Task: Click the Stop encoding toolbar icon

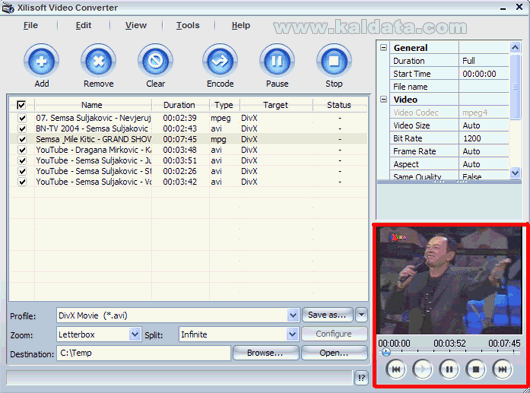Action: click(x=334, y=61)
